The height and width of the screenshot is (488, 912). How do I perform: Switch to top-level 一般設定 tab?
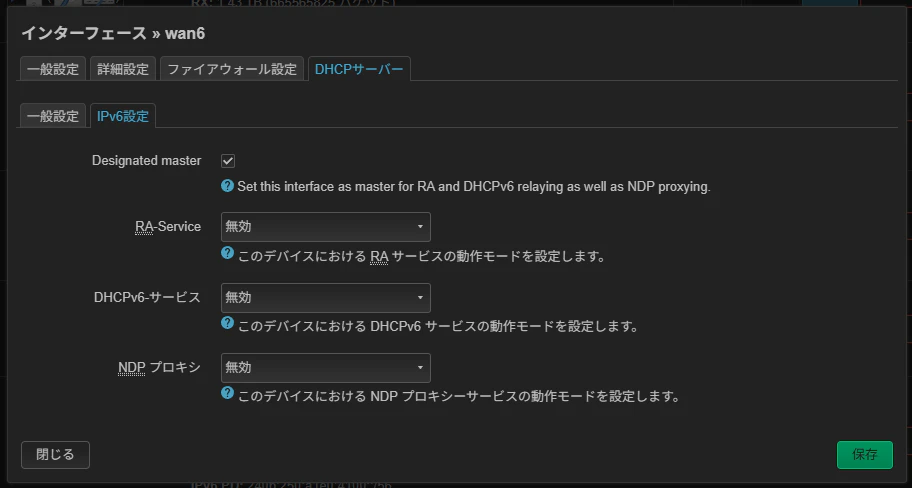tap(53, 69)
